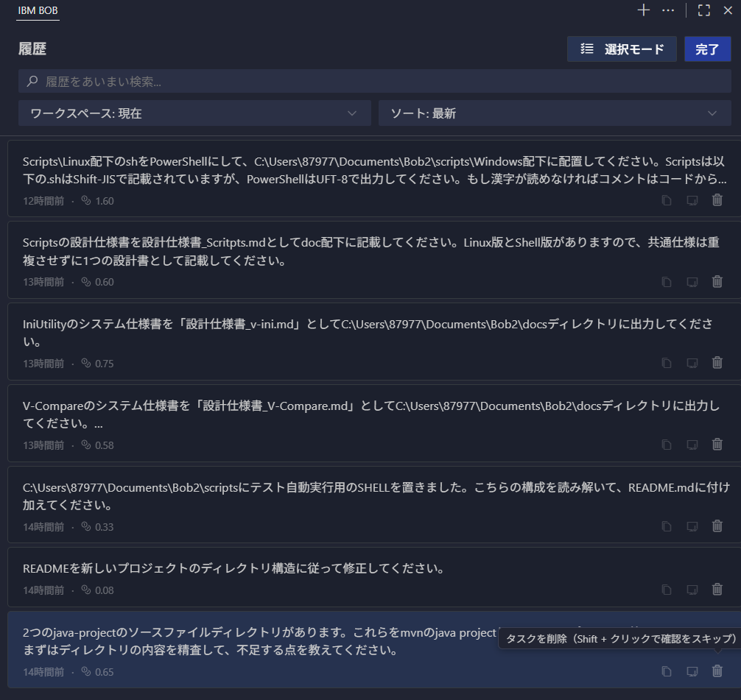Export the 2つのjava-project task
This screenshot has height=700, width=741.
(x=692, y=671)
